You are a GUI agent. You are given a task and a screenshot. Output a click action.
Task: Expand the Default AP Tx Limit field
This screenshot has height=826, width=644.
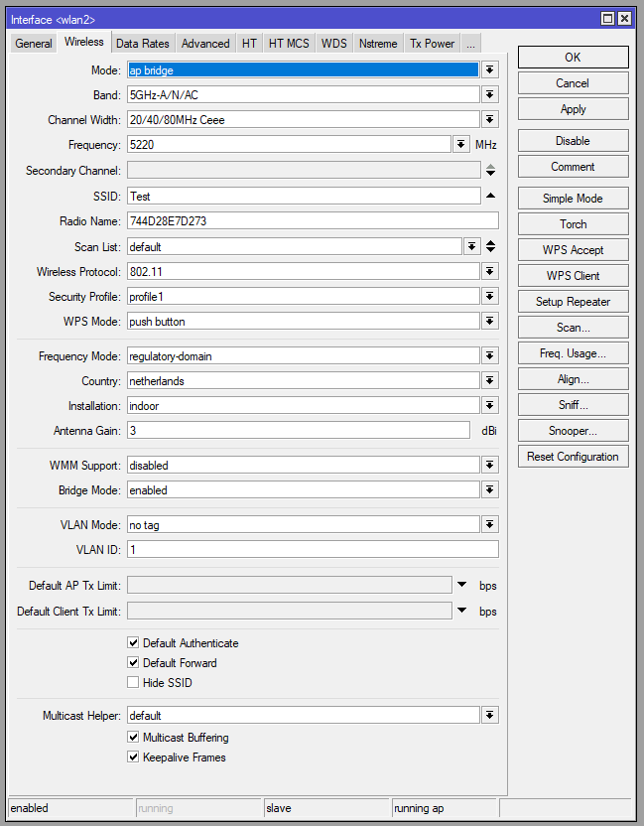point(461,584)
